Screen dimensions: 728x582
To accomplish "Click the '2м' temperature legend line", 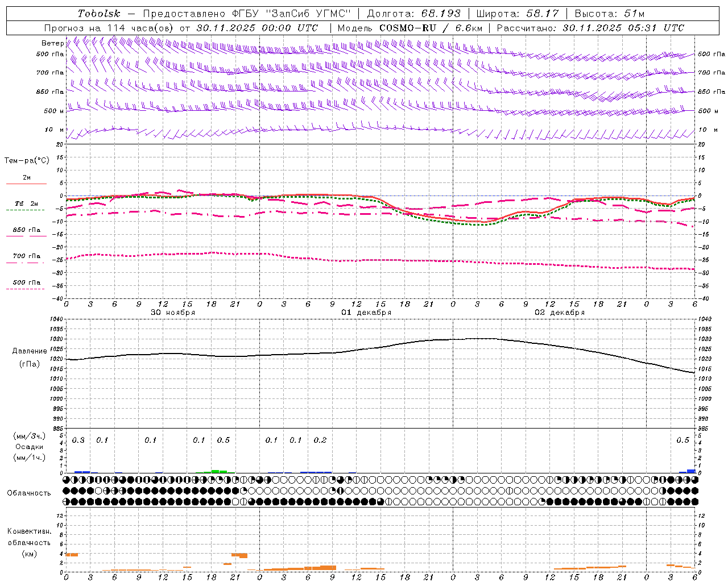I will (26, 184).
